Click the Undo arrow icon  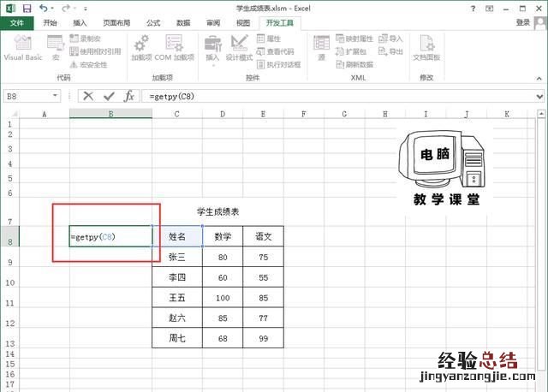[x=43, y=8]
